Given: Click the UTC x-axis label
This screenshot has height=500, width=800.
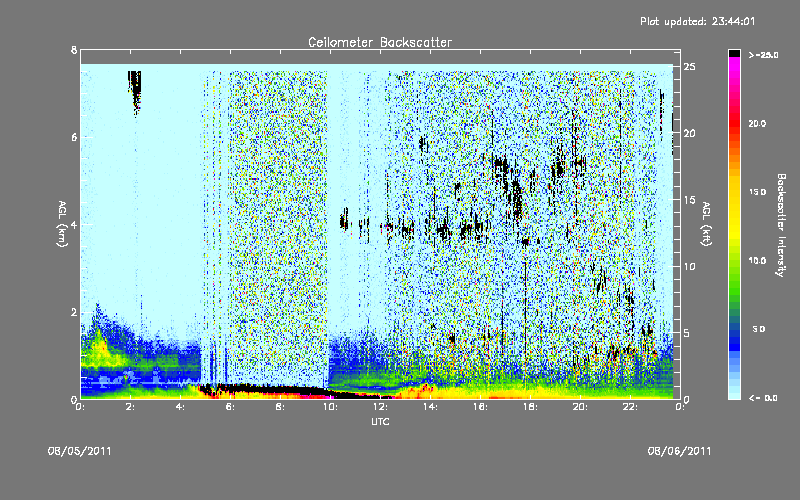Looking at the screenshot, I should pos(380,421).
